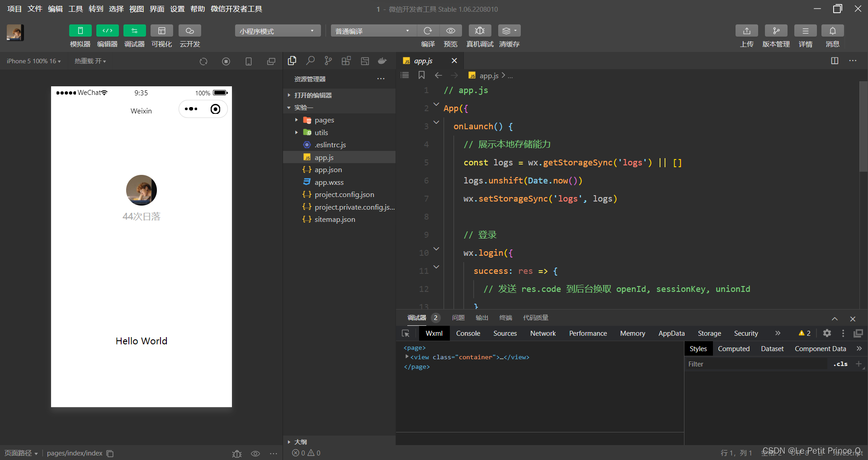Image resolution: width=868 pixels, height=460 pixels.
Task: Click the simulator phone device icon
Action: coord(249,61)
